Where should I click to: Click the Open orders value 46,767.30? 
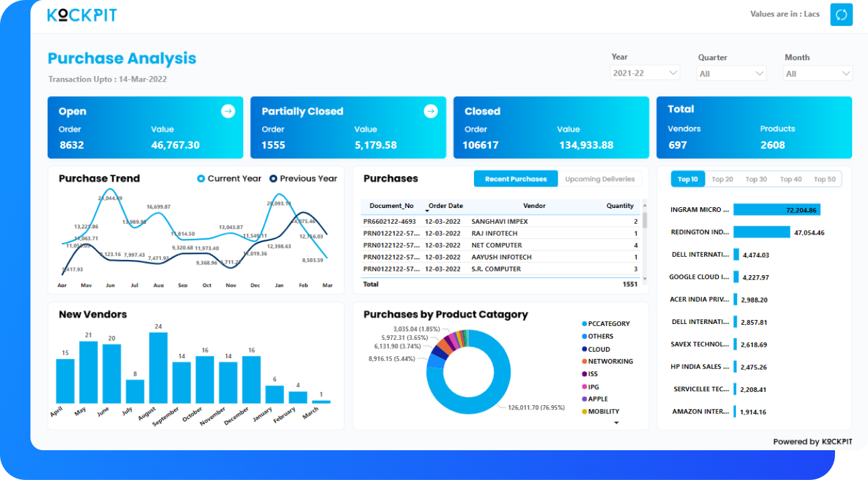click(x=175, y=145)
